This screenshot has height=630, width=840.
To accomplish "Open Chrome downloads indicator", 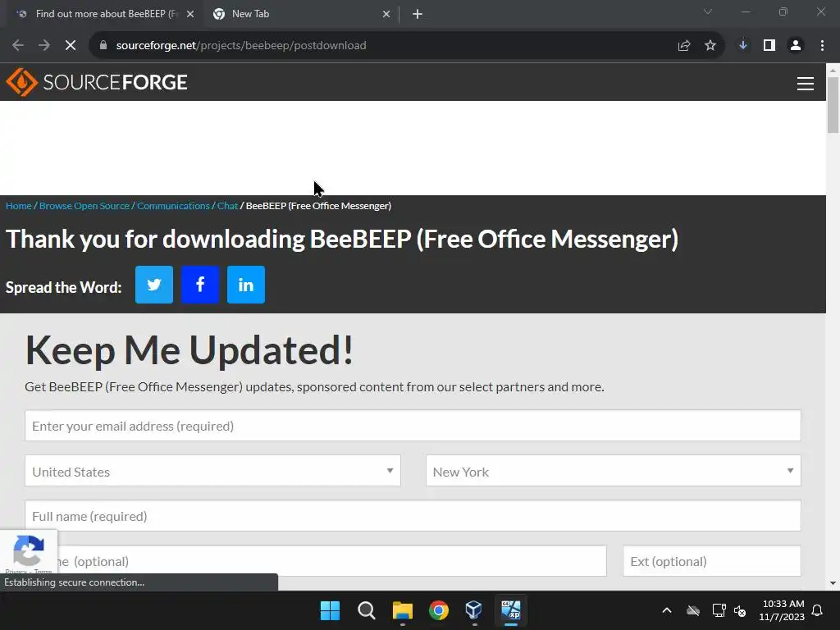I will pos(743,46).
